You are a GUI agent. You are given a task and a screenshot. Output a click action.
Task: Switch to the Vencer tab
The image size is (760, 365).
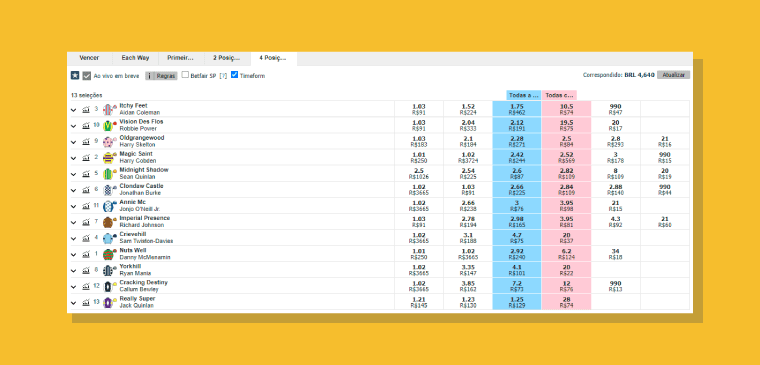pos(89,58)
